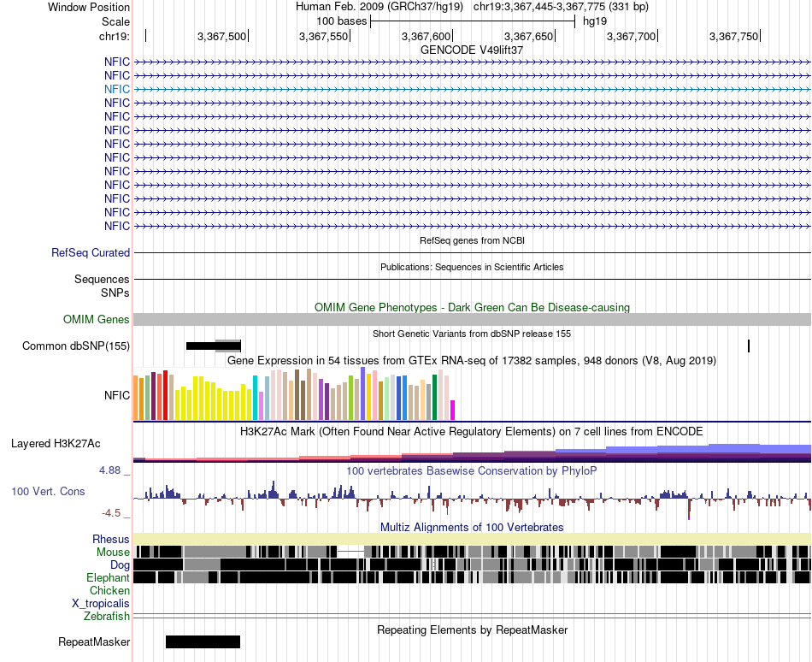Select the Publications: Sequences in Scientific Articles title
Image resolution: width=812 pixels, height=662 pixels.
tap(472, 267)
